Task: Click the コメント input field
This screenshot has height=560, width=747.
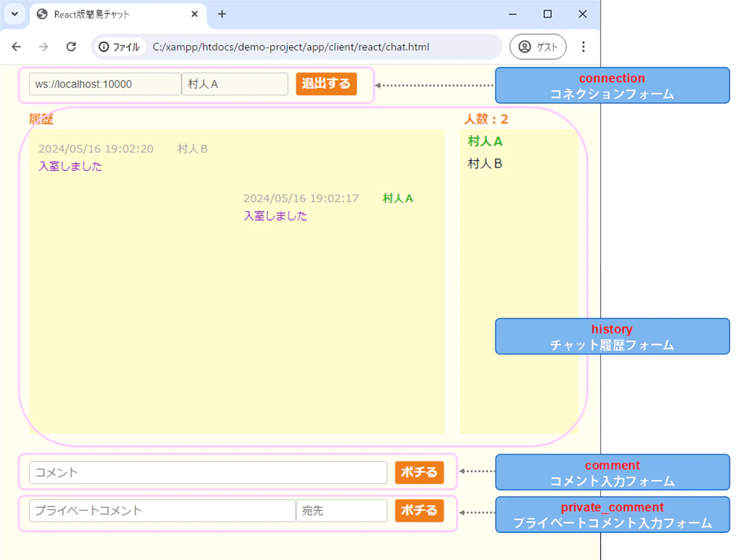Action: [x=208, y=472]
